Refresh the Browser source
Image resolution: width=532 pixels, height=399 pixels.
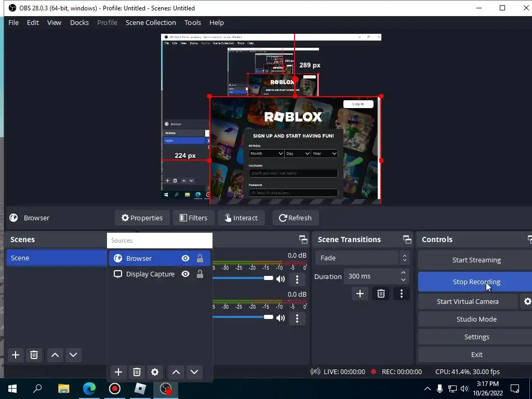click(295, 218)
